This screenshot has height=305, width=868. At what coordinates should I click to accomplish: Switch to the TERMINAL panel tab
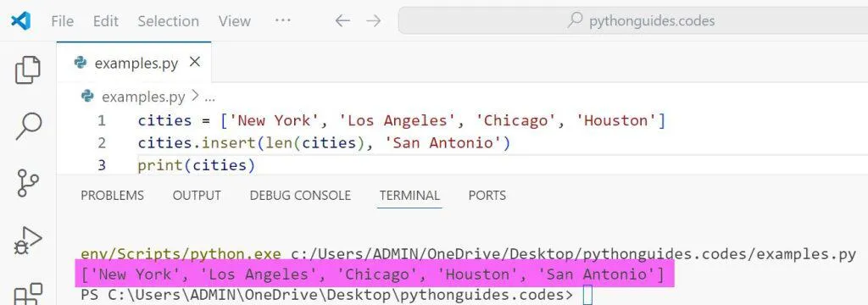pyautogui.click(x=409, y=196)
